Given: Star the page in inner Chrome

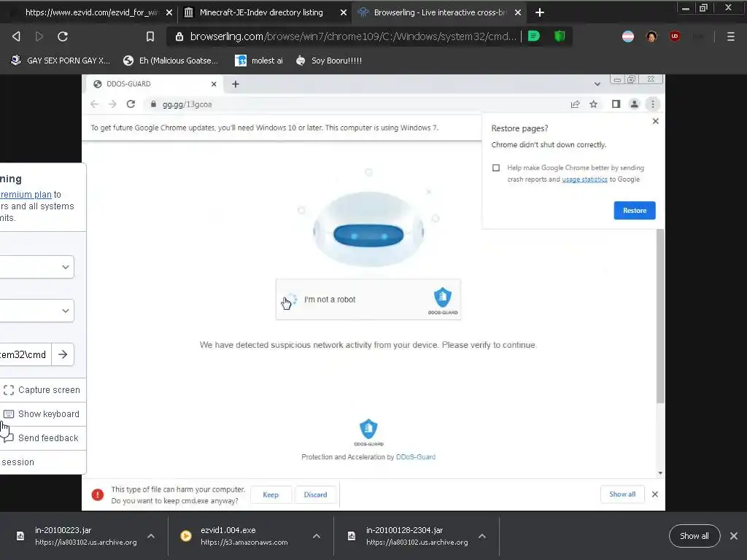Looking at the screenshot, I should point(593,104).
